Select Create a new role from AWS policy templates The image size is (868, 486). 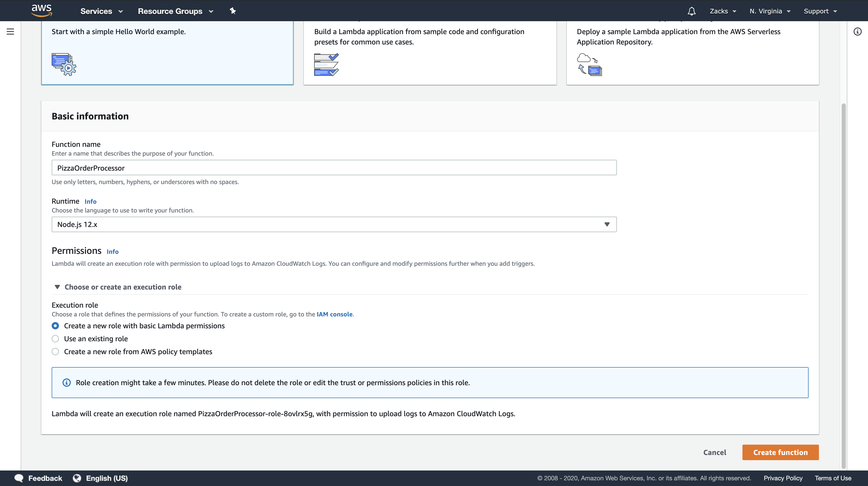point(55,351)
